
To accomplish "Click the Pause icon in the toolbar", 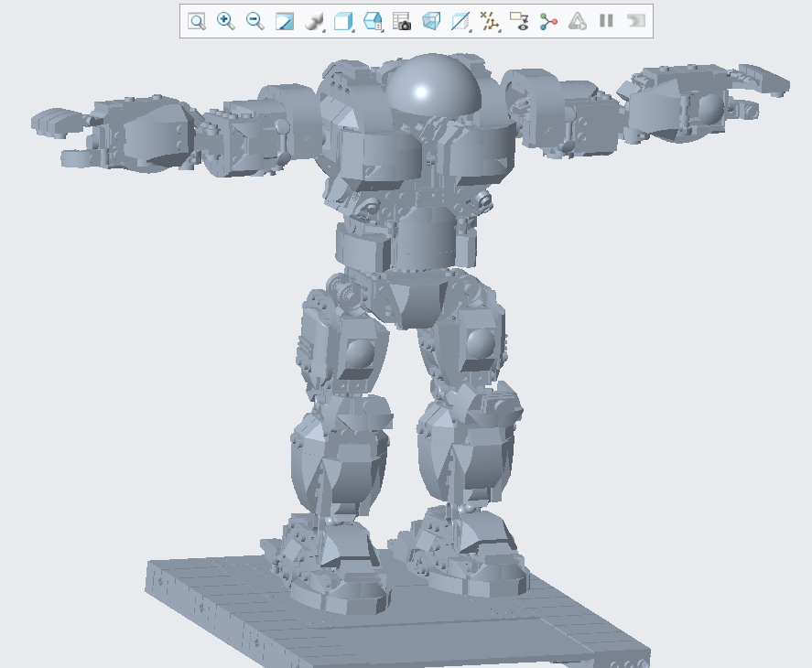I will (x=606, y=21).
